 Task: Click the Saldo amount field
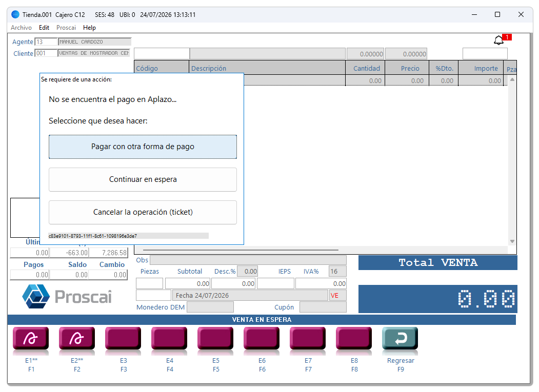[x=69, y=275]
